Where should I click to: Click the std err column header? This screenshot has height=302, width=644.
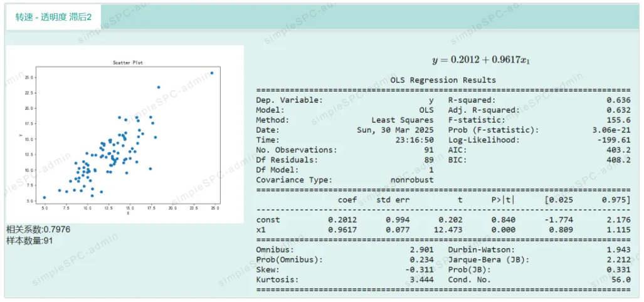(392, 200)
